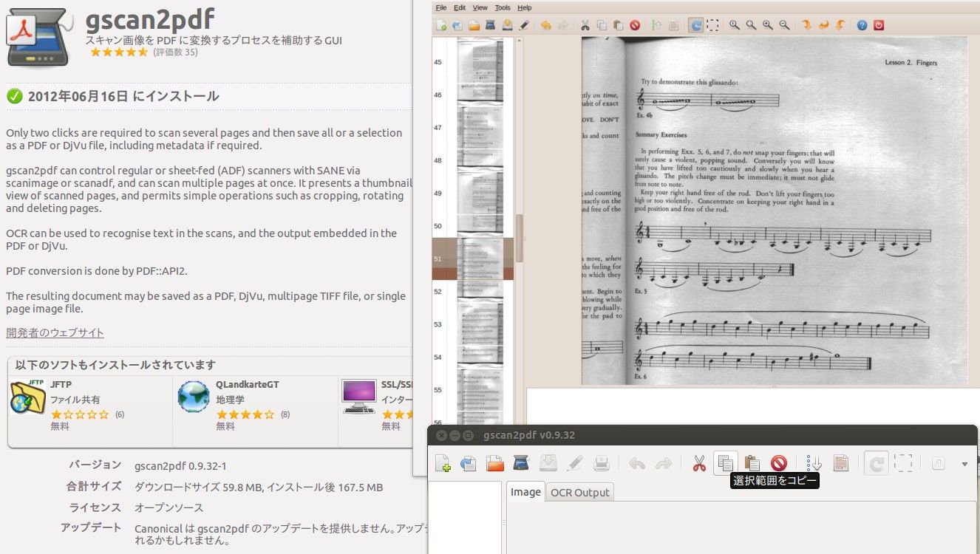Click the 評価数 35 ratings count
This screenshot has height=554, width=980.
(175, 52)
